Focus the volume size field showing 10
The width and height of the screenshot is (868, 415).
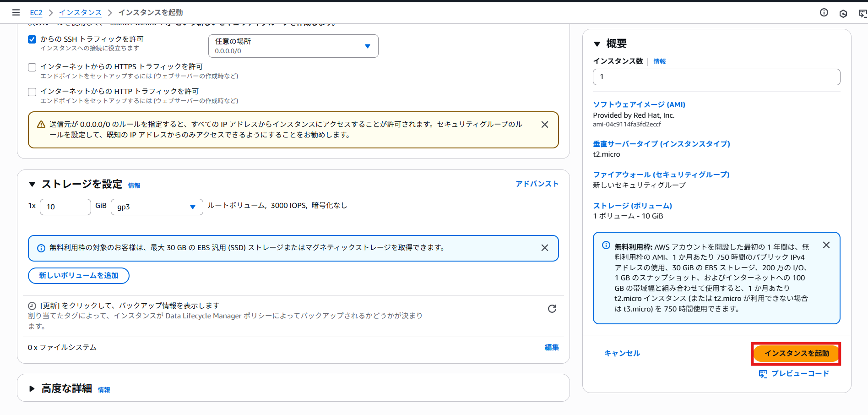pyautogui.click(x=65, y=207)
